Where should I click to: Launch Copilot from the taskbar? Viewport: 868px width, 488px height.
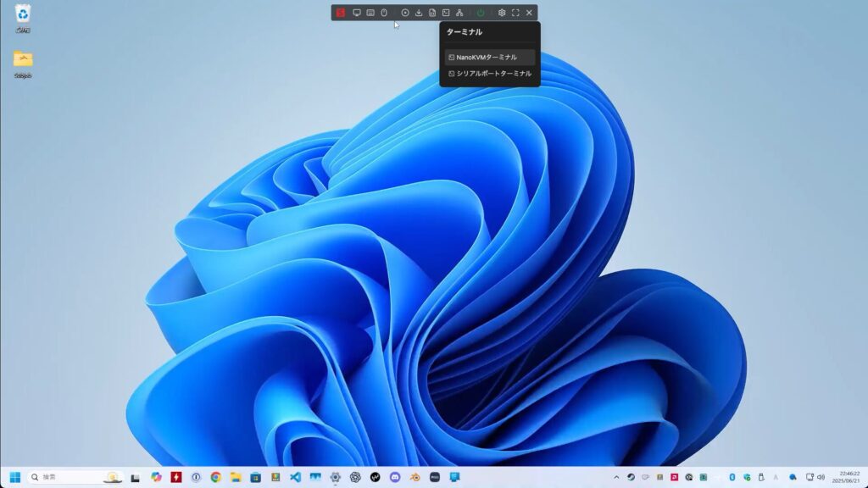coord(156,477)
